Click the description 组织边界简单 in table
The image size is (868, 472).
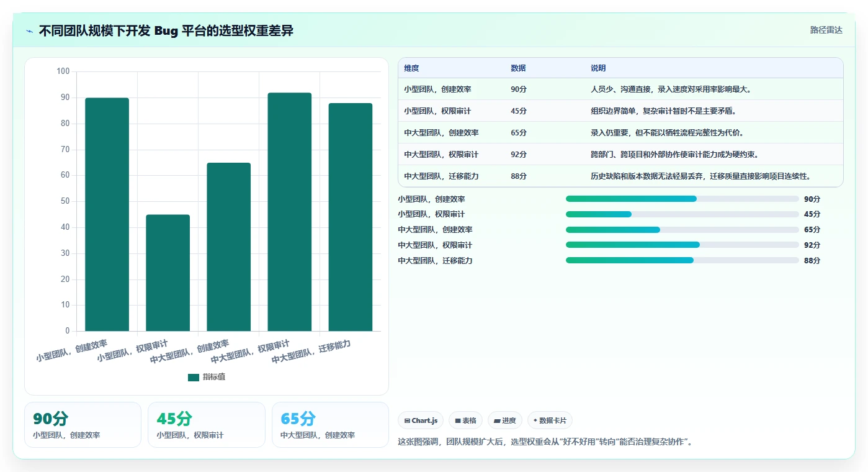coord(663,111)
